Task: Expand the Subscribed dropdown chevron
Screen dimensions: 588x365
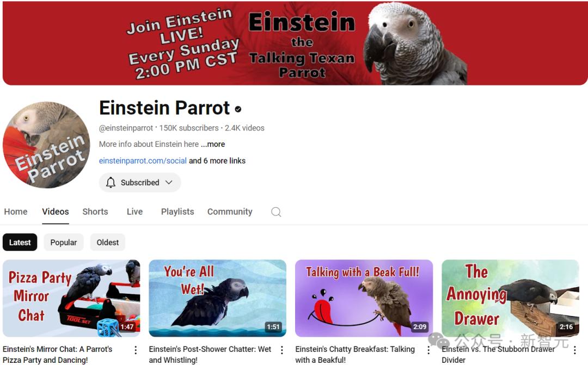Action: [x=169, y=183]
